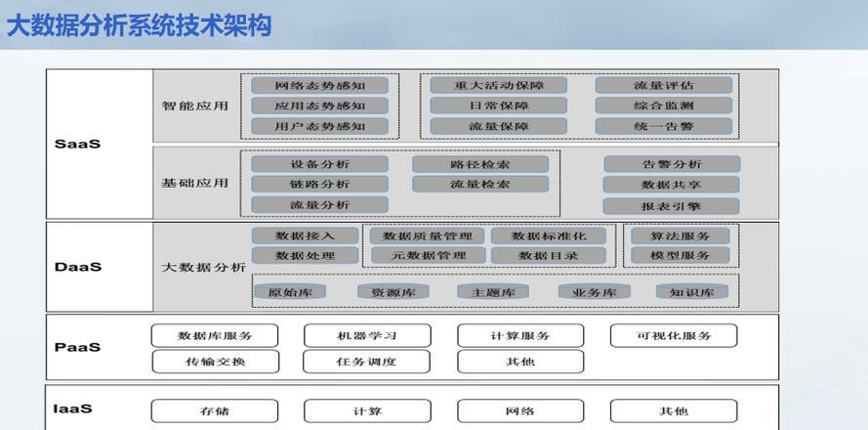Click the 数据标准化 box
868x430 pixels.
(x=549, y=236)
